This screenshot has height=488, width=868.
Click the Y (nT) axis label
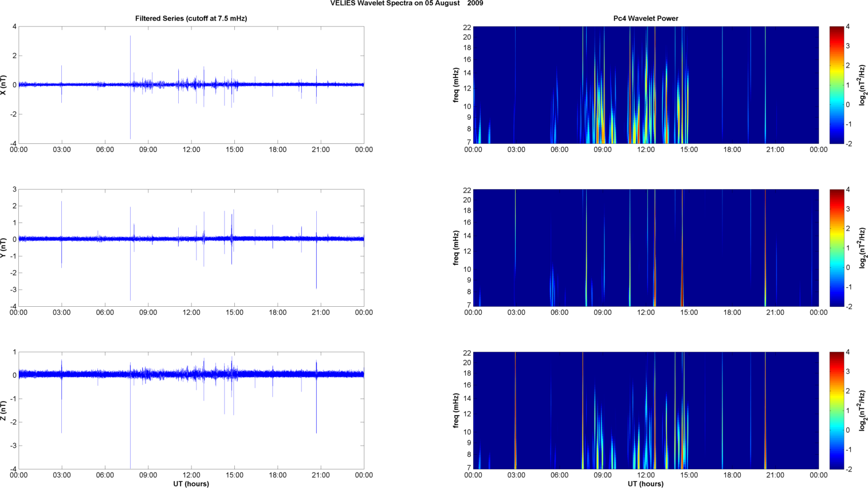(x=5, y=248)
